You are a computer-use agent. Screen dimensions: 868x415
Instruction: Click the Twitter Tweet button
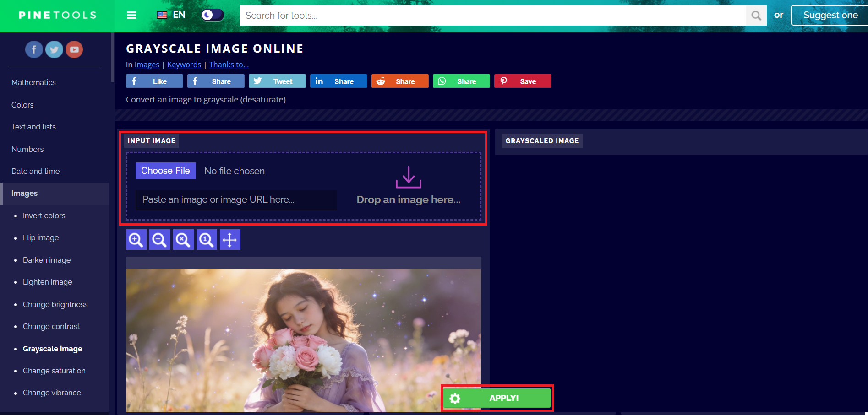(x=277, y=81)
